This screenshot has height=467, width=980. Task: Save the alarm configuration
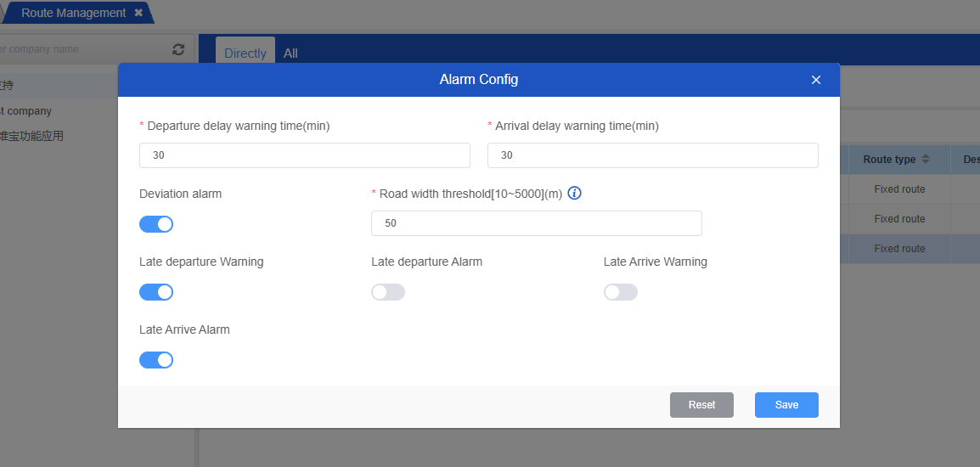[786, 405]
